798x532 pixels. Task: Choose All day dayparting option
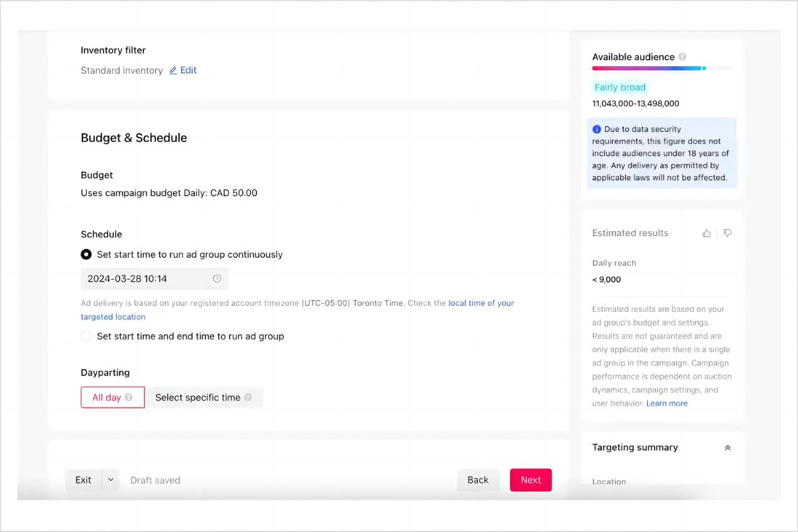coord(107,397)
